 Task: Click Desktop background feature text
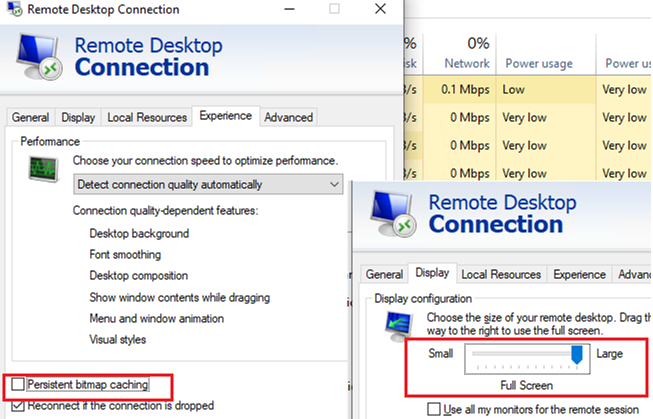(x=139, y=233)
